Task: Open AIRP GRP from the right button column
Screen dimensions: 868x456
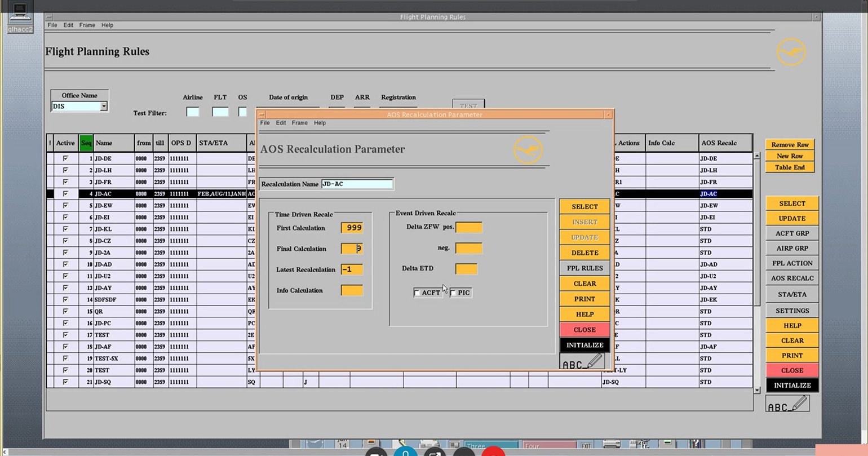Action: (792, 249)
